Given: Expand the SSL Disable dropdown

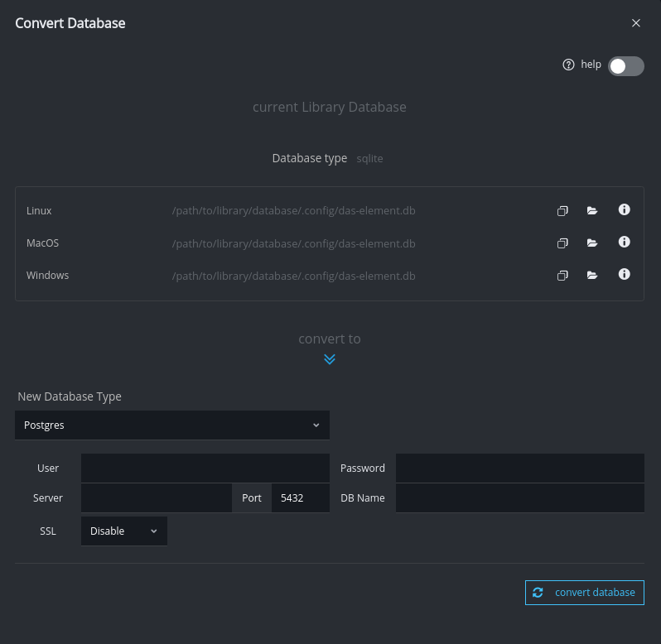Looking at the screenshot, I should pos(124,531).
